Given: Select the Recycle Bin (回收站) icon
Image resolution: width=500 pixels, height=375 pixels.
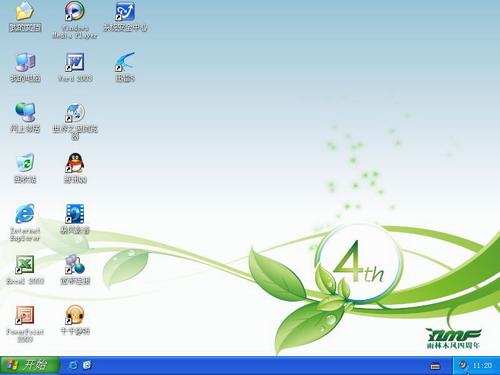Looking at the screenshot, I should pos(25,168).
